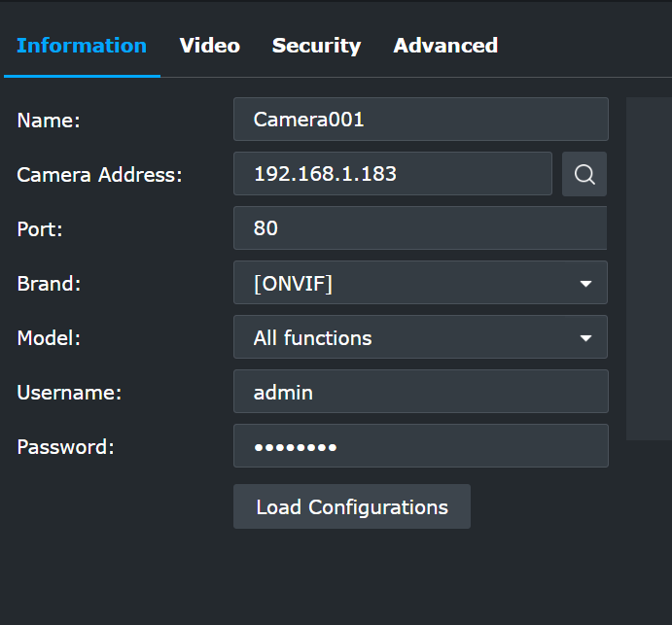
Task: Click the "Port:" label text
Action: [x=40, y=229]
